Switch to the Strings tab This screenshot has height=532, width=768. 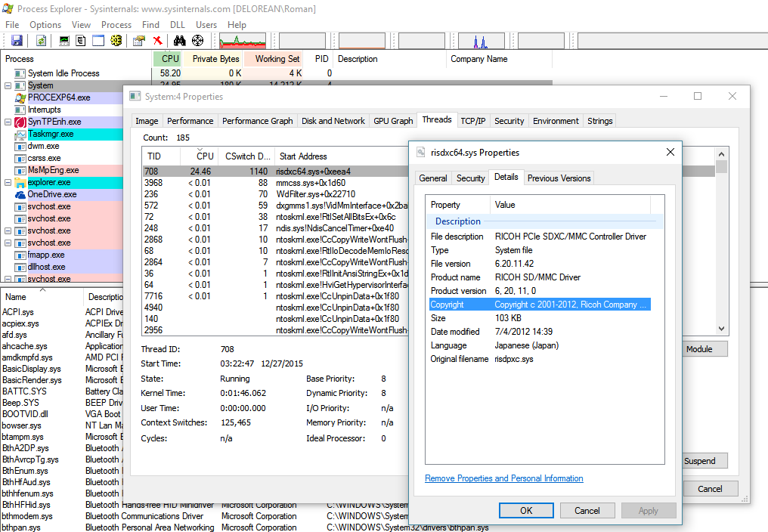[x=600, y=121]
